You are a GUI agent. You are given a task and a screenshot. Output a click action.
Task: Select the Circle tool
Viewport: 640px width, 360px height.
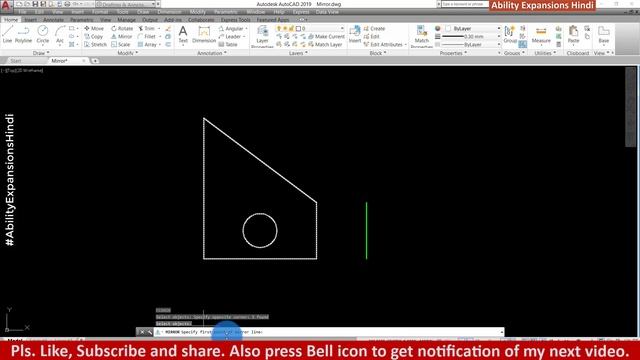[x=42, y=34]
